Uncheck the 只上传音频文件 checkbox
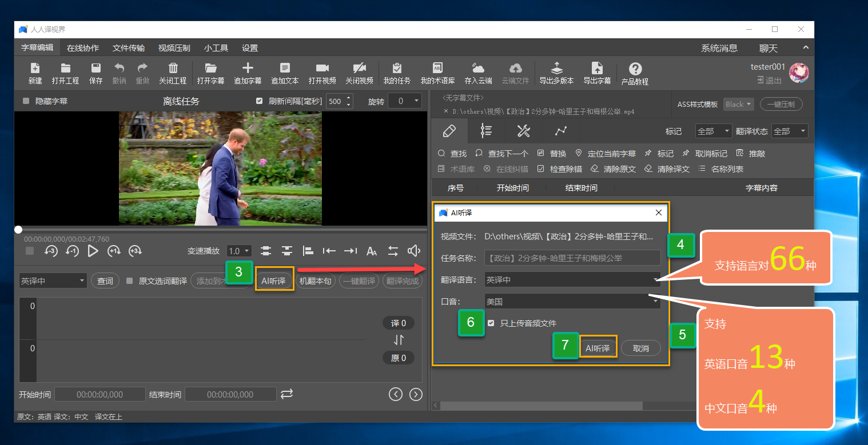 tap(491, 323)
